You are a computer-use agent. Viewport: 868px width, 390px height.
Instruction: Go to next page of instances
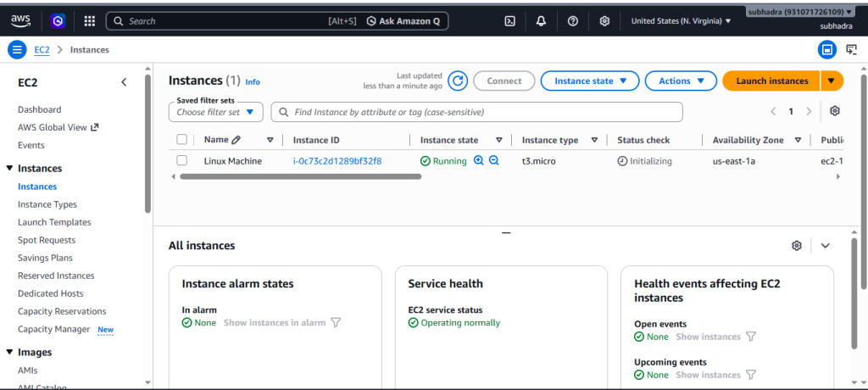[x=809, y=111]
